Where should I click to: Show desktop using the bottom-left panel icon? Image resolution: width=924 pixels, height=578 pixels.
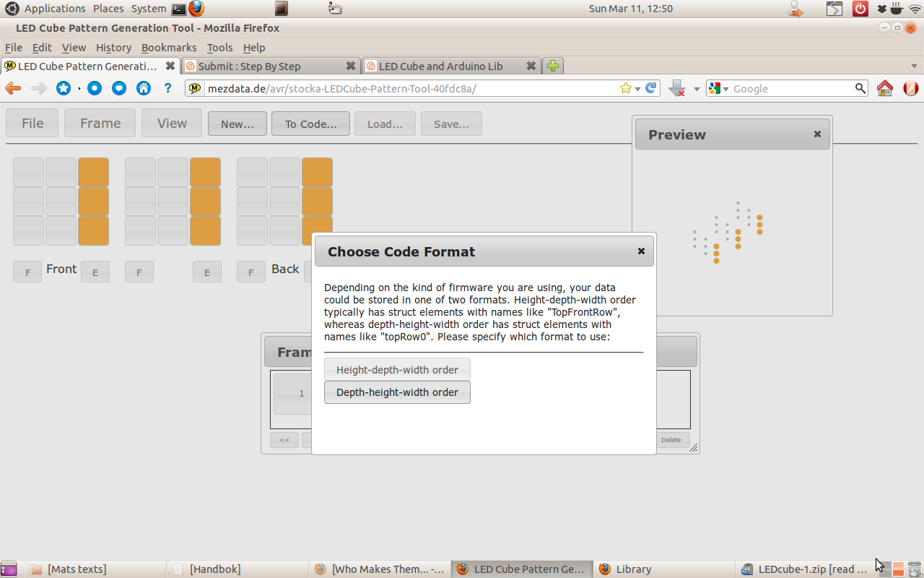9,569
